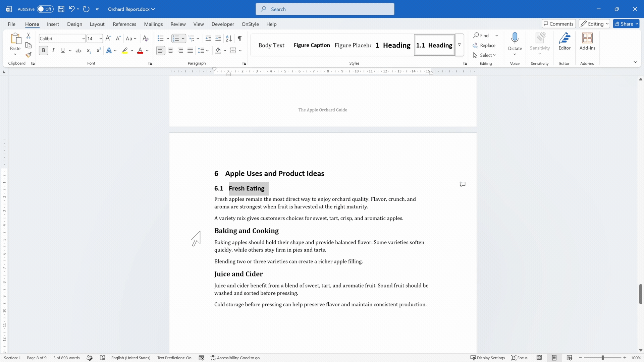Open the Select dropdown in Editing group
This screenshot has height=362, width=644.
pyautogui.click(x=484, y=55)
